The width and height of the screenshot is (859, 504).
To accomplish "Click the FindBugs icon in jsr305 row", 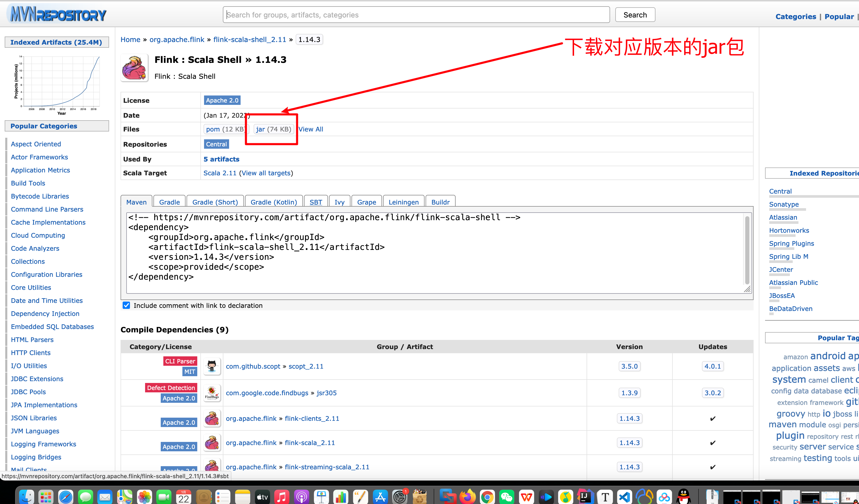I will point(212,393).
